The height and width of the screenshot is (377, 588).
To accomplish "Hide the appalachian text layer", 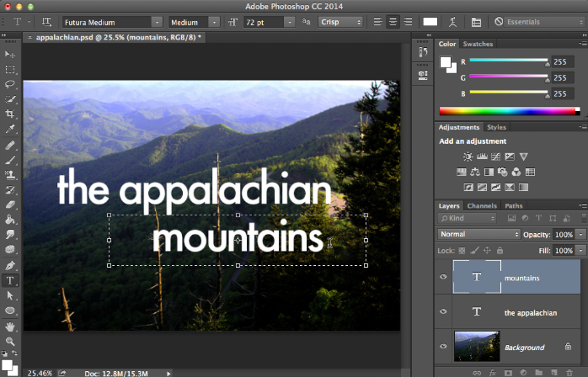I will coord(443,312).
